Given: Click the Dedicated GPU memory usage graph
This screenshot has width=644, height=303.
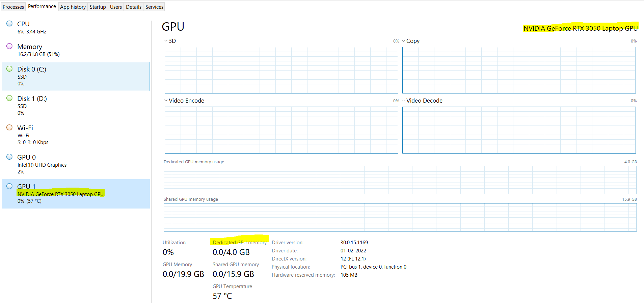Looking at the screenshot, I should 400,180.
